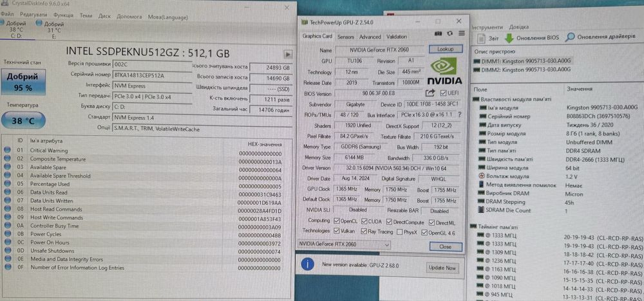Toggle the PhysX checkbox
The image size is (644, 301).
click(x=400, y=232)
